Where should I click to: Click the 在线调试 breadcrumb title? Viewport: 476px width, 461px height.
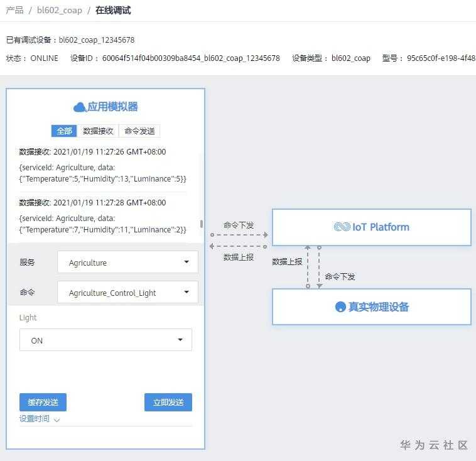click(113, 10)
